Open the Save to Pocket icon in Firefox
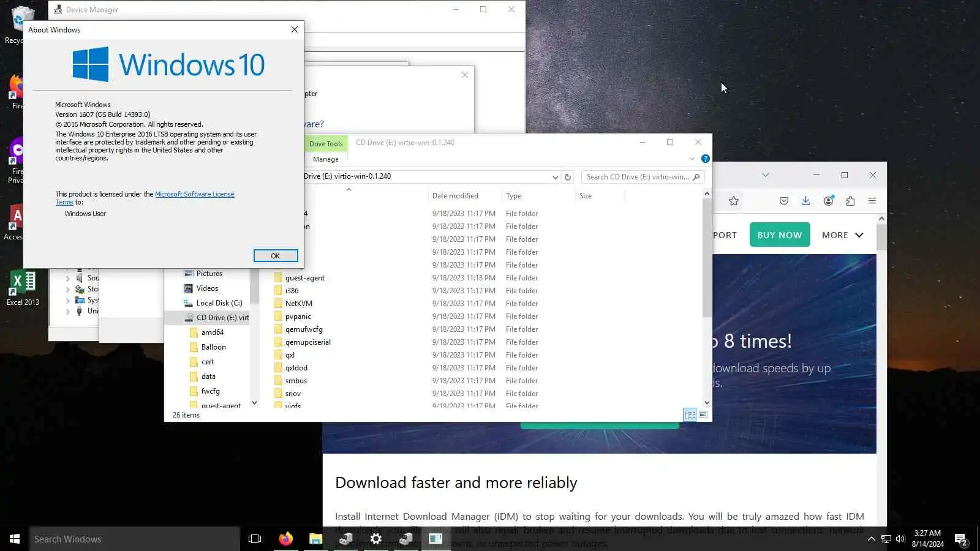 pos(784,201)
